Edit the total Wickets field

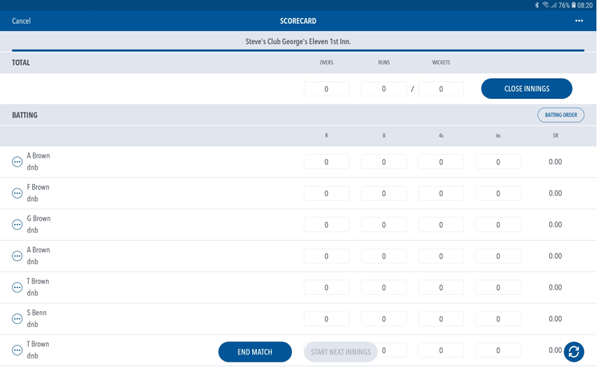[x=441, y=89]
